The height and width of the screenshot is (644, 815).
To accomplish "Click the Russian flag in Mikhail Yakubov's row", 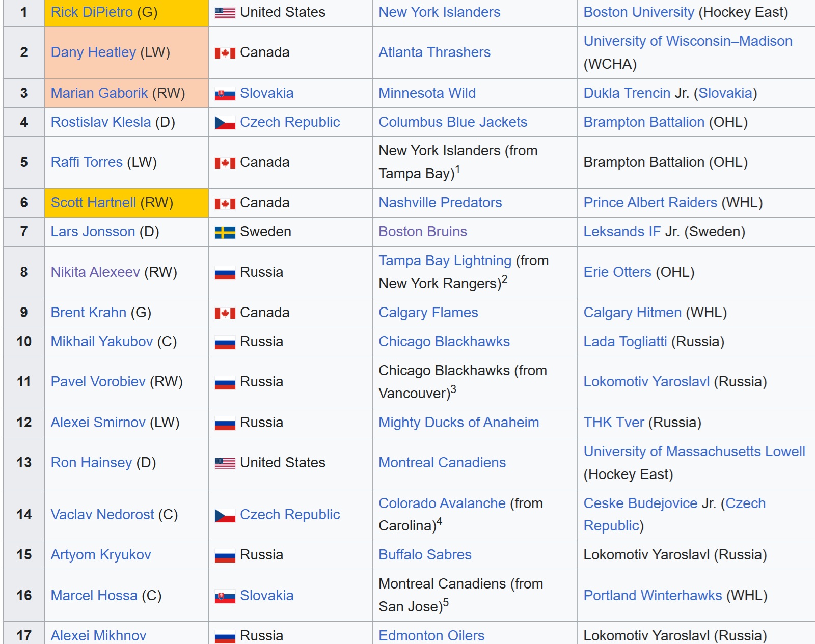I will [x=225, y=342].
